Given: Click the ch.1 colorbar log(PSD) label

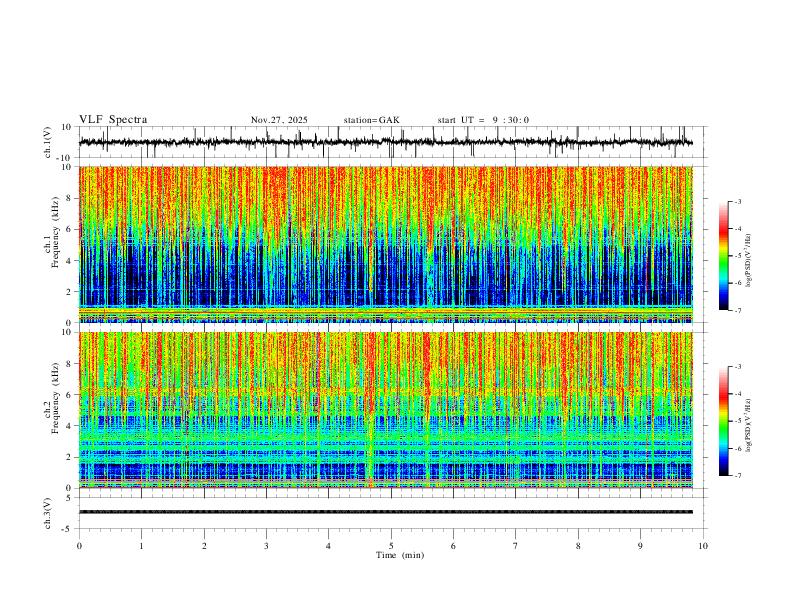Looking at the screenshot, I should pyautogui.click(x=749, y=260).
